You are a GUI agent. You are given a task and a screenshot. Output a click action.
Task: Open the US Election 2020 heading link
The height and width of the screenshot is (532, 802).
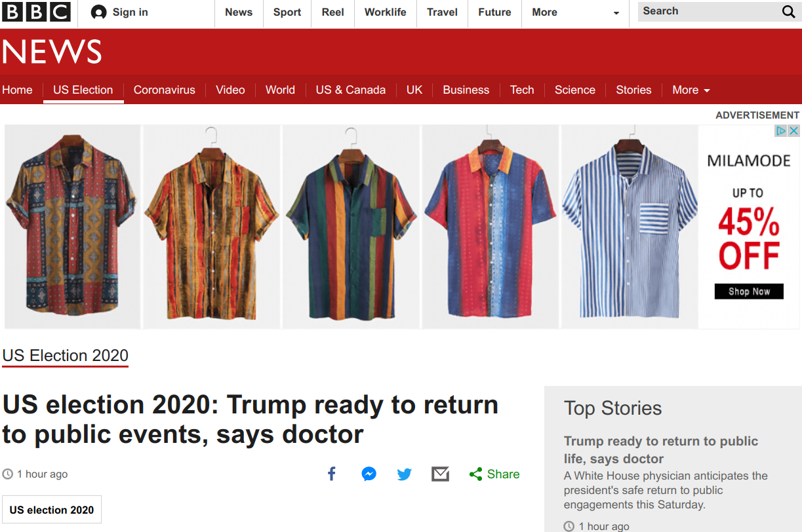click(x=66, y=355)
